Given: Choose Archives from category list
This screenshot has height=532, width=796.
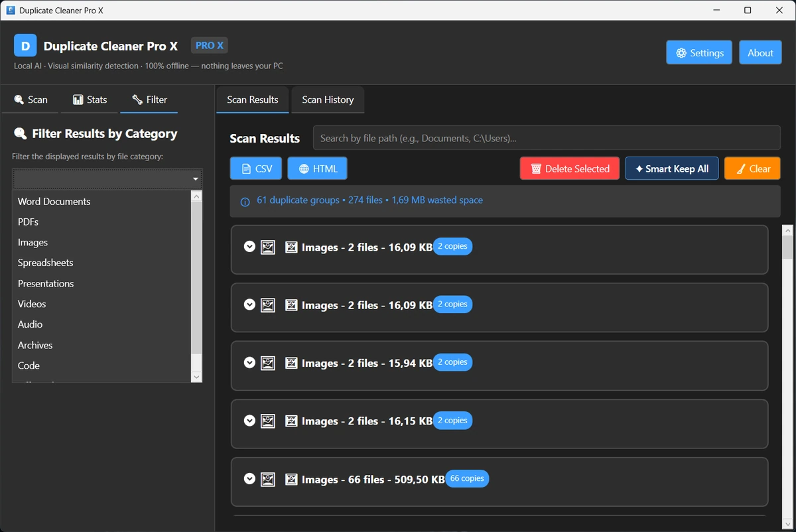Looking at the screenshot, I should [x=101, y=345].
